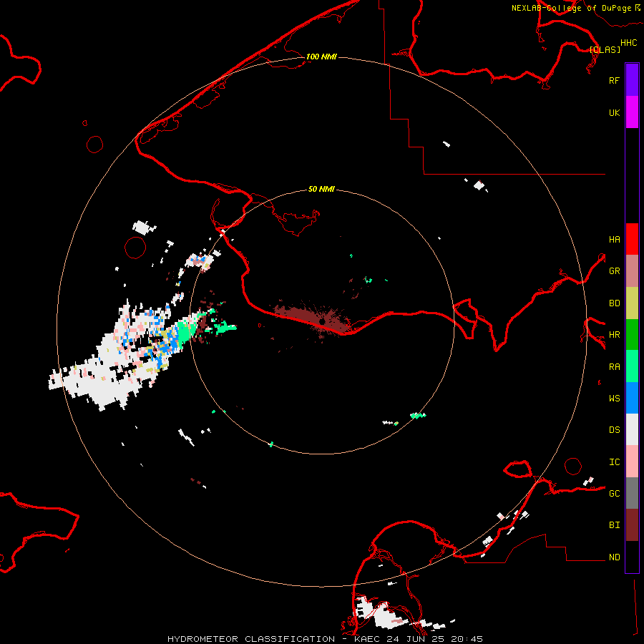644x644 pixels.
Task: Click the brown BI legend swatch
Action: (x=632, y=525)
